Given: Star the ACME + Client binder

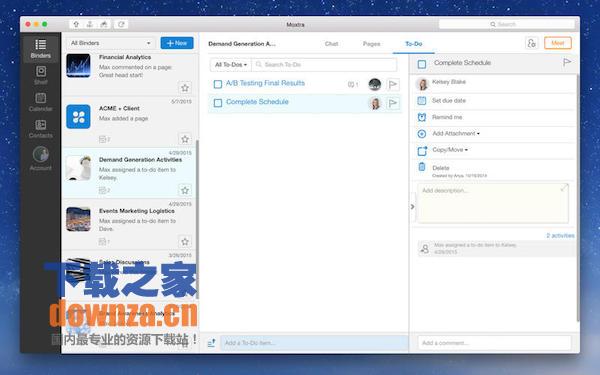Looking at the screenshot, I should point(185,139).
